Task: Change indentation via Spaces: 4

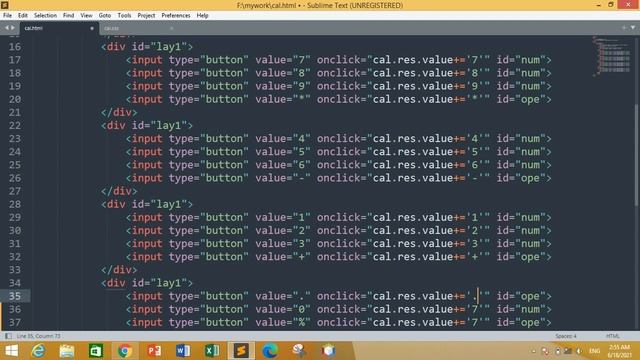Action: pyautogui.click(x=566, y=336)
